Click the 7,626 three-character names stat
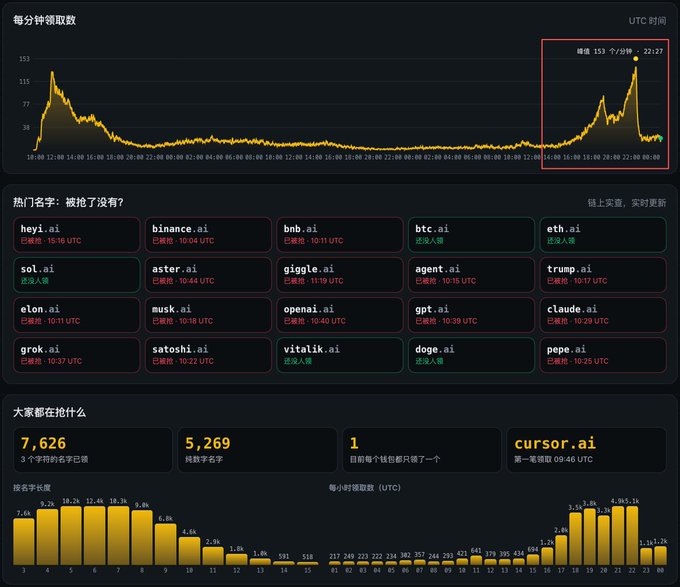Viewport: 680px width, 587px height. coord(93,450)
